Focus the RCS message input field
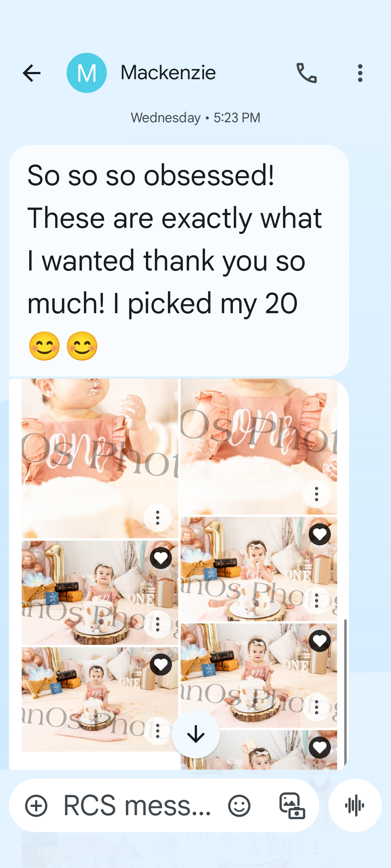This screenshot has width=391, height=868. [x=138, y=806]
